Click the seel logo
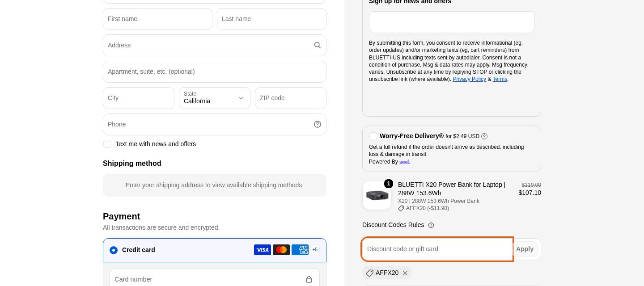Viewport: 644px width, 286px height. (x=405, y=162)
